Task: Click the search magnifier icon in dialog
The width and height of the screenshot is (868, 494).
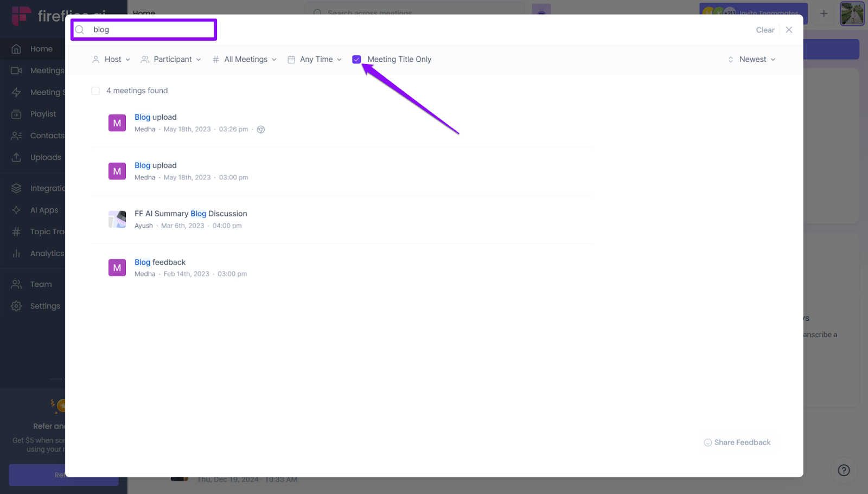Action: pyautogui.click(x=80, y=30)
